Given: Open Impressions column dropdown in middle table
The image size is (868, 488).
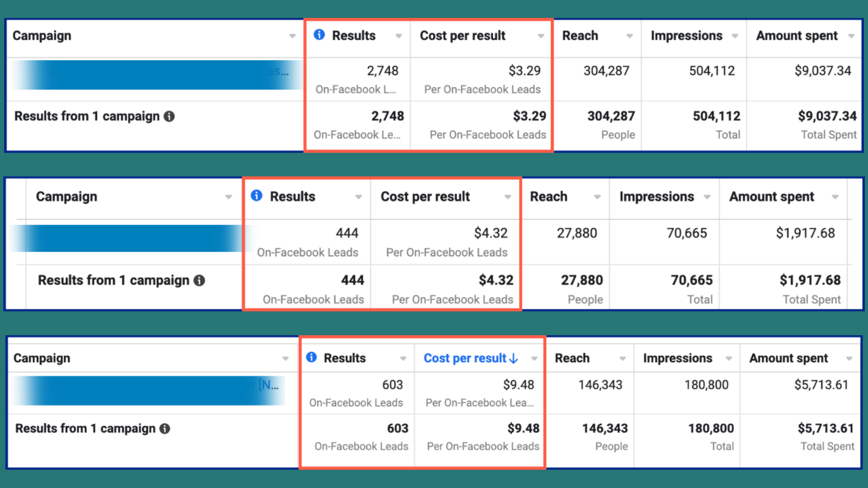Looking at the screenshot, I should [707, 197].
